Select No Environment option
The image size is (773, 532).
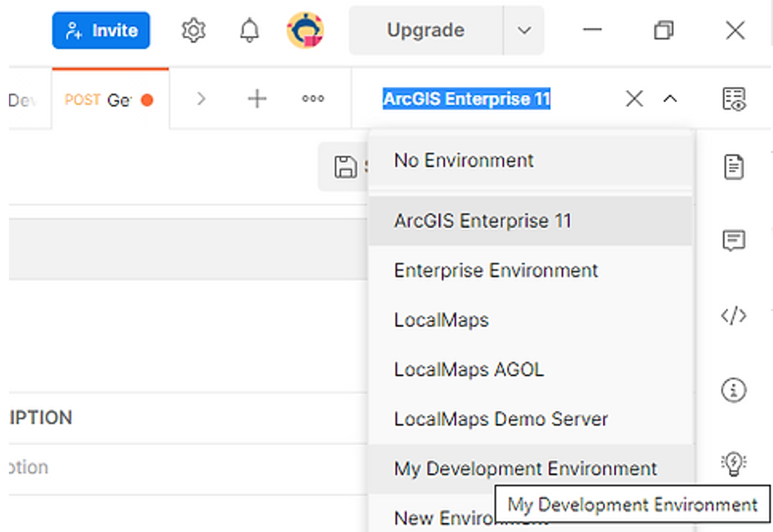click(530, 160)
